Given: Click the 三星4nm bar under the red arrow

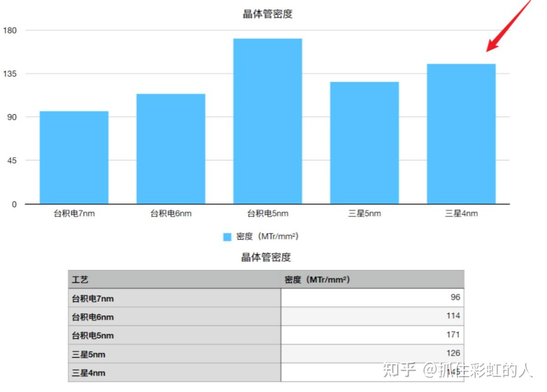Looking at the screenshot, I should coord(461,132).
